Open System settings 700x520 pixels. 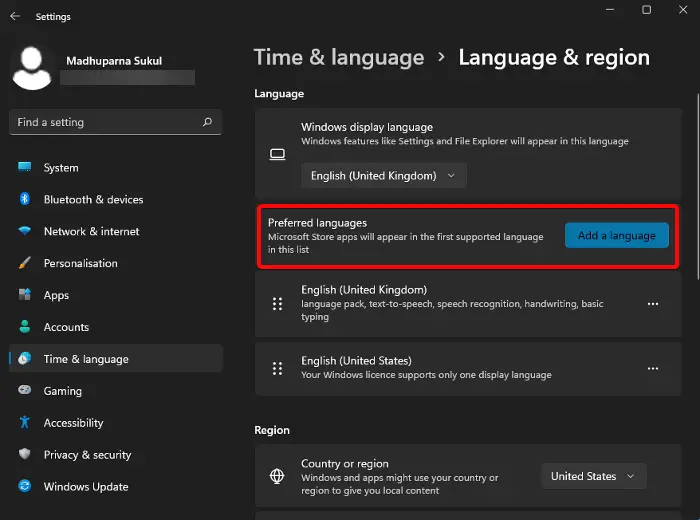[116, 167]
